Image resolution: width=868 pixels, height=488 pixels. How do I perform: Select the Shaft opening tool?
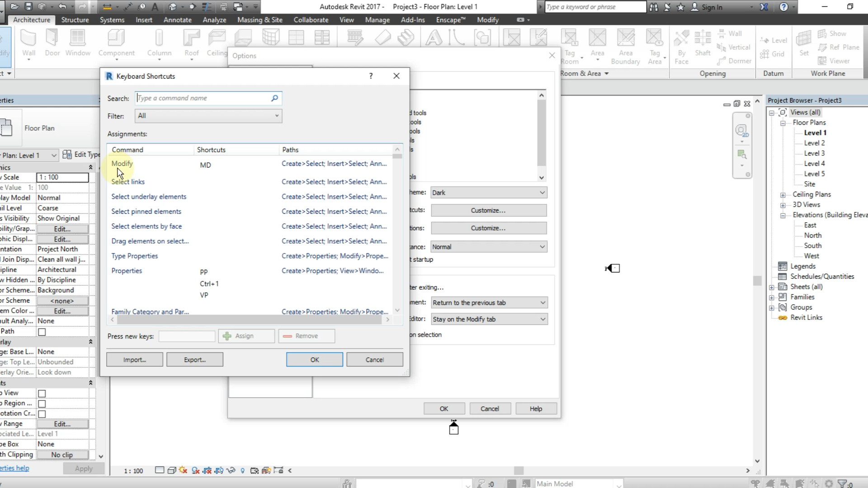coord(703,43)
